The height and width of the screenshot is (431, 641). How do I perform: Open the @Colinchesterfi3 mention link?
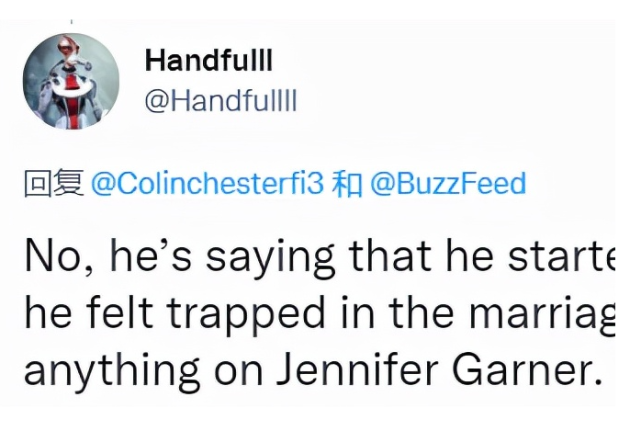(x=208, y=184)
